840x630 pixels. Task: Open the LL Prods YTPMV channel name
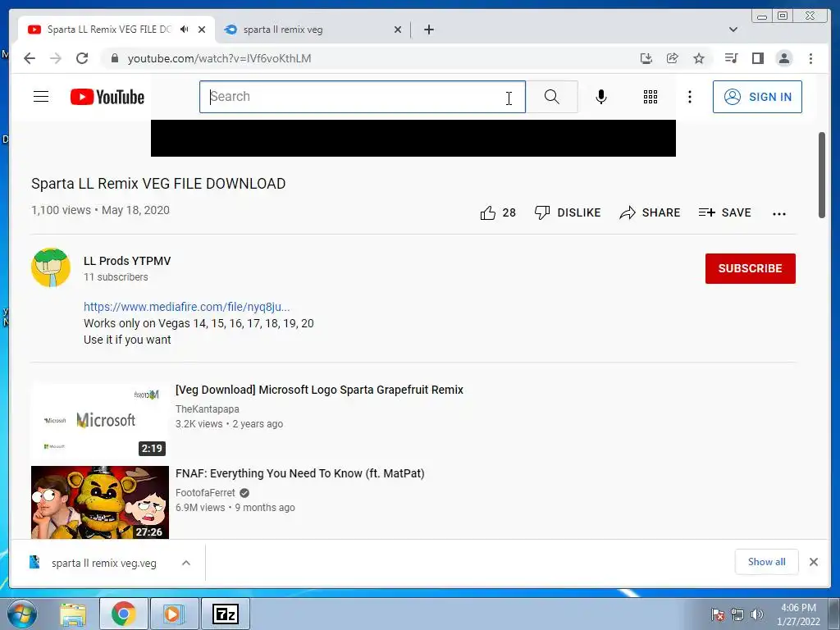[x=127, y=261]
